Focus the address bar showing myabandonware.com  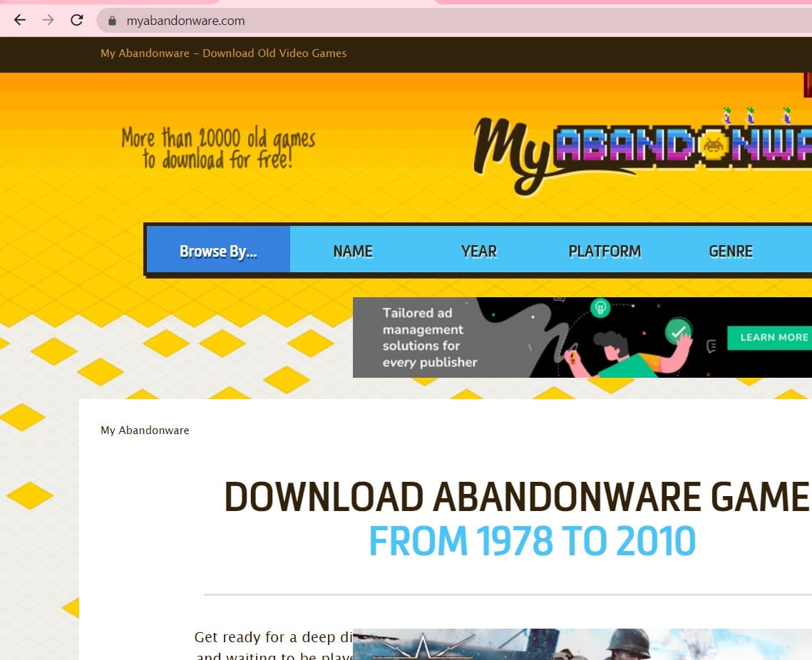[456, 21]
